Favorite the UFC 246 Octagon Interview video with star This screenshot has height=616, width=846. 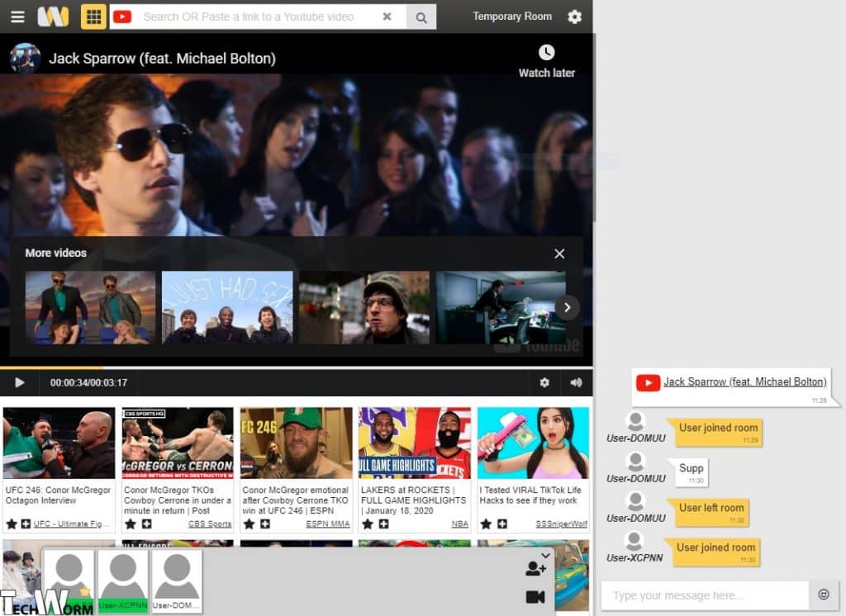12,524
